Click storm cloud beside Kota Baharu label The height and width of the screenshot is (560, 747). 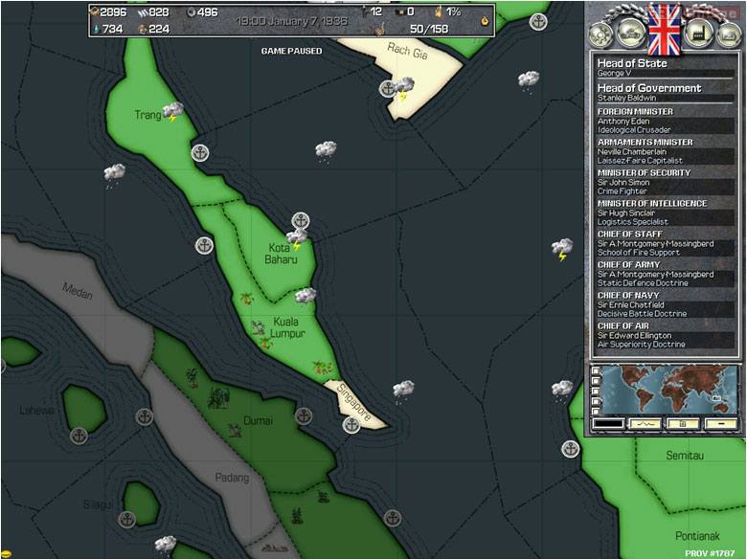(x=297, y=239)
